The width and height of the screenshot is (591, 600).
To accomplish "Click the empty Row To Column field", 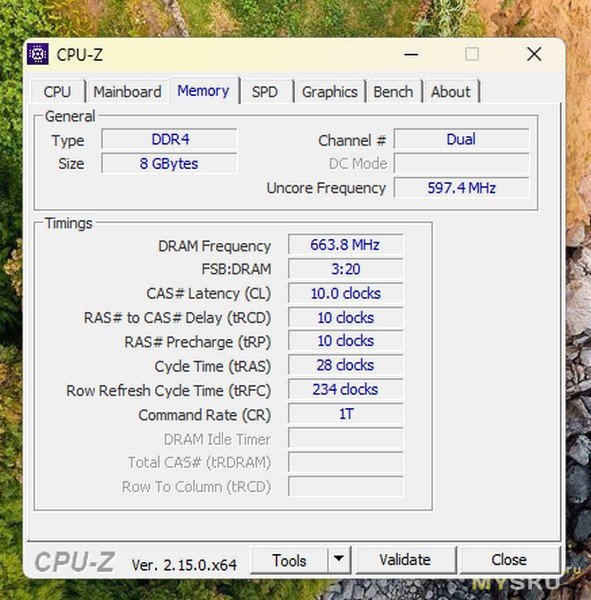I will (345, 487).
